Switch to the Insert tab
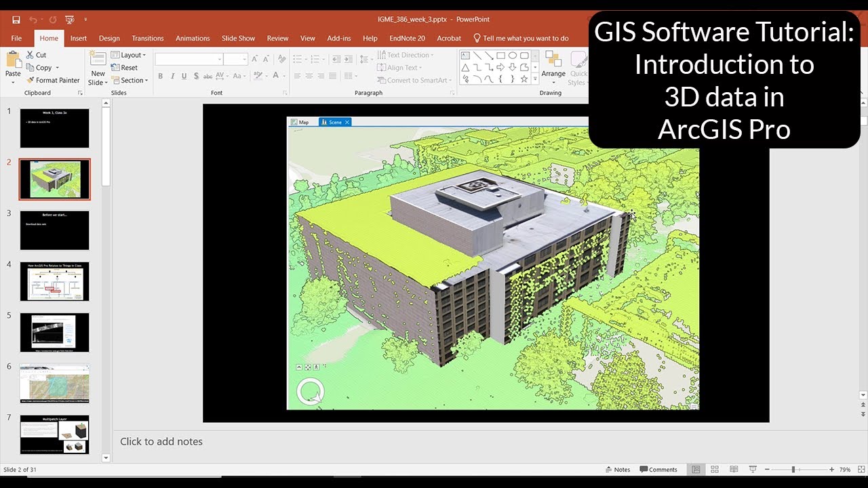 (79, 38)
